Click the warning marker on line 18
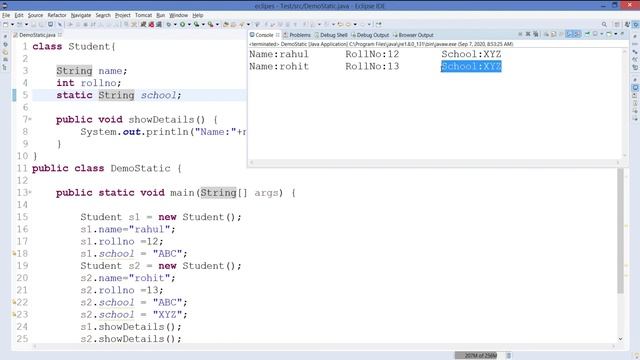The width and height of the screenshot is (640, 360). tap(14, 253)
